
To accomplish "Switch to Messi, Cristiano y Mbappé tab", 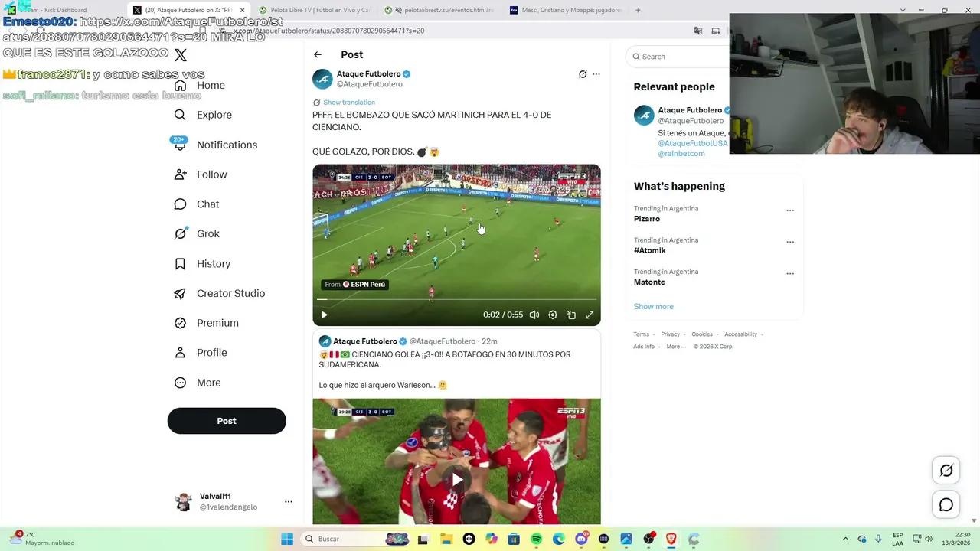I will coord(566,10).
